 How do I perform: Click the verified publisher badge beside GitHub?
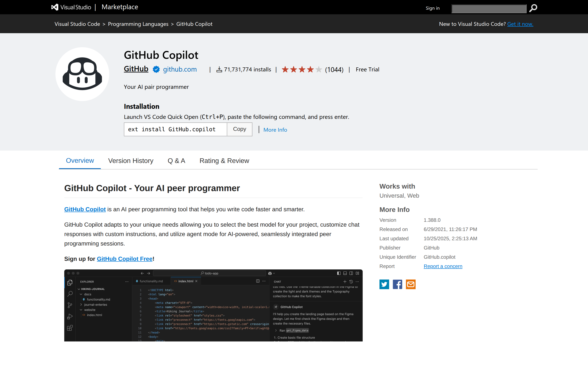pos(156,69)
